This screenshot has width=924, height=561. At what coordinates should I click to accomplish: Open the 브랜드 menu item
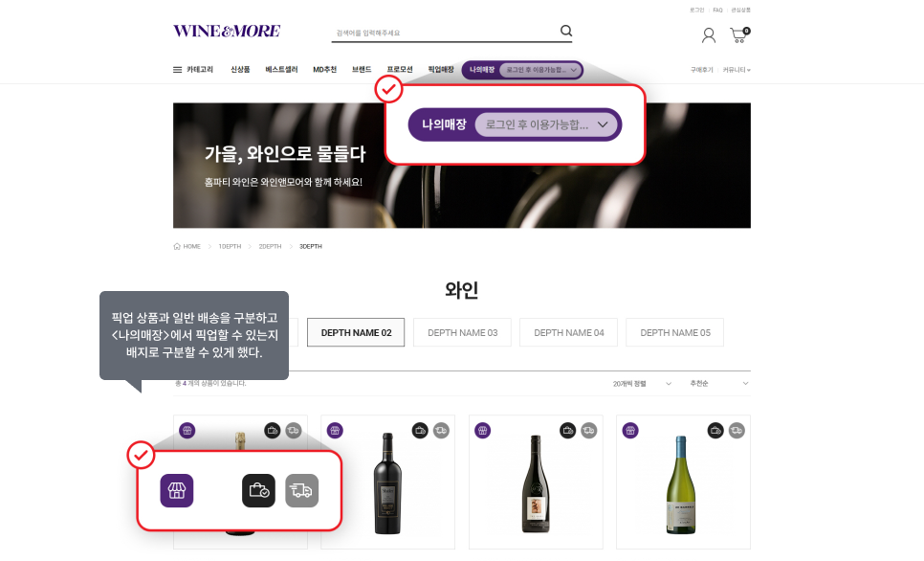pyautogui.click(x=362, y=70)
